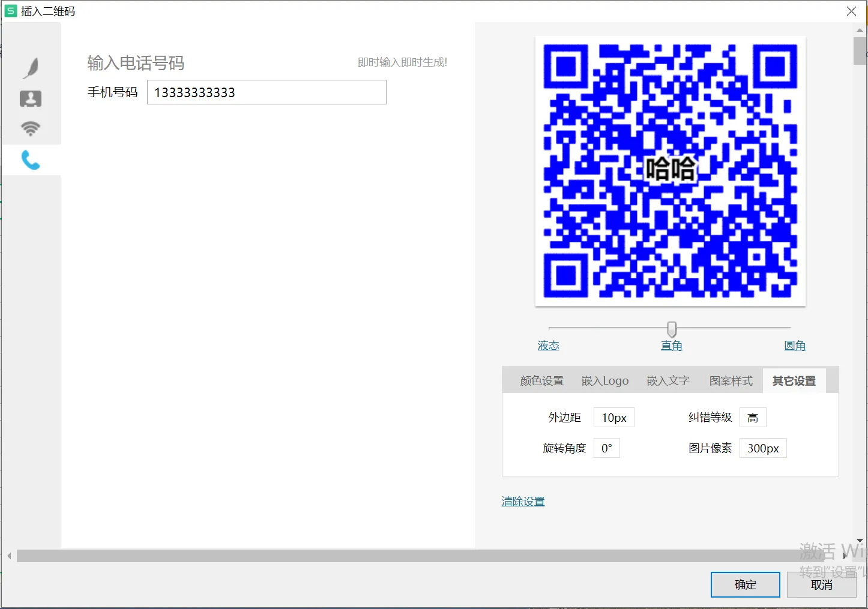Viewport: 868px width, 609px height.
Task: Choose the 圆角 rounded corner style
Action: [x=795, y=346]
